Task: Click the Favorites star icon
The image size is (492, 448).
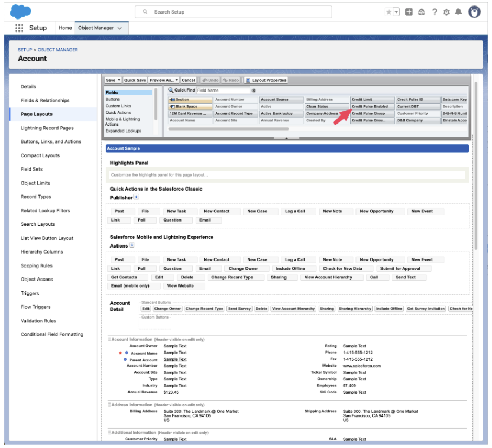Action: pyautogui.click(x=389, y=12)
